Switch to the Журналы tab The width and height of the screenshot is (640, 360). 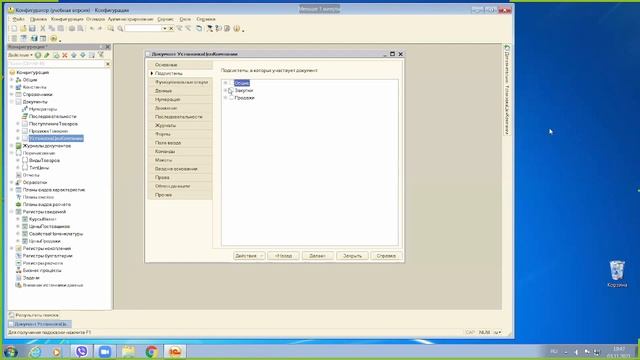tap(180, 126)
